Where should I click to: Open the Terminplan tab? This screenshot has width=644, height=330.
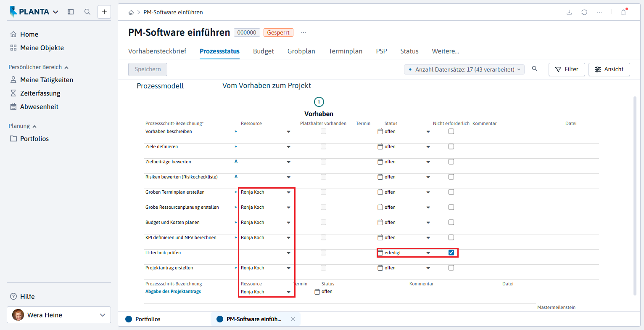point(346,51)
